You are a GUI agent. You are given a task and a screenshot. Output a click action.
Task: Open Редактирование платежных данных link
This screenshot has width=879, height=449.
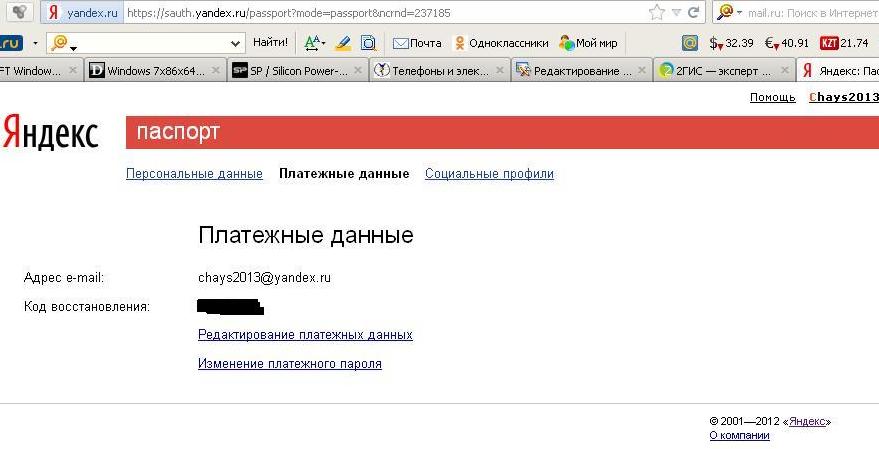coord(305,335)
